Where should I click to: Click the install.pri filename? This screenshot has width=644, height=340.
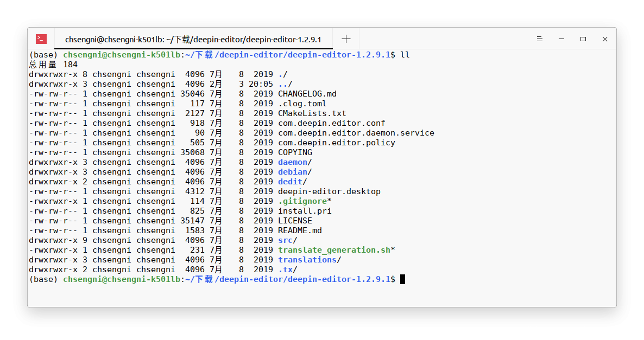305,211
